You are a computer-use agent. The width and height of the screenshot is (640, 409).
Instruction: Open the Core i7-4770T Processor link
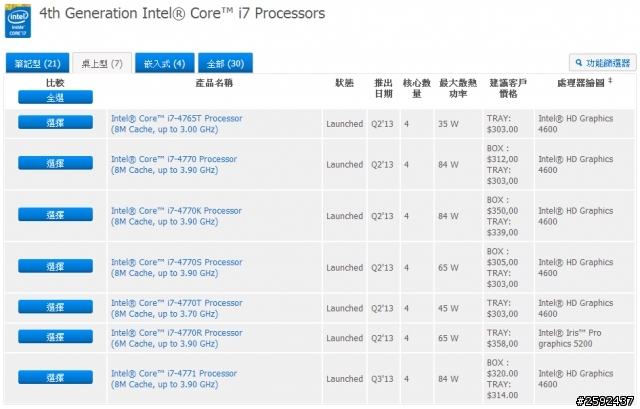(x=176, y=308)
